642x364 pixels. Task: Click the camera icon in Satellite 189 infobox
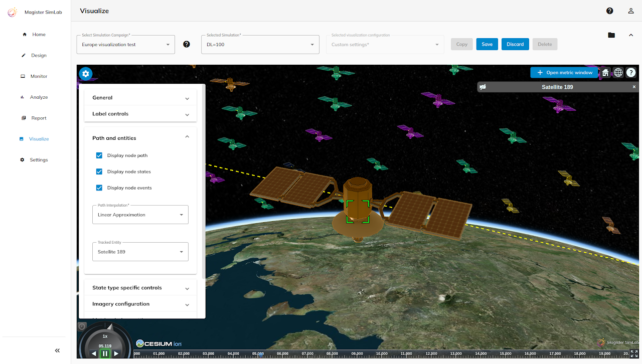483,87
